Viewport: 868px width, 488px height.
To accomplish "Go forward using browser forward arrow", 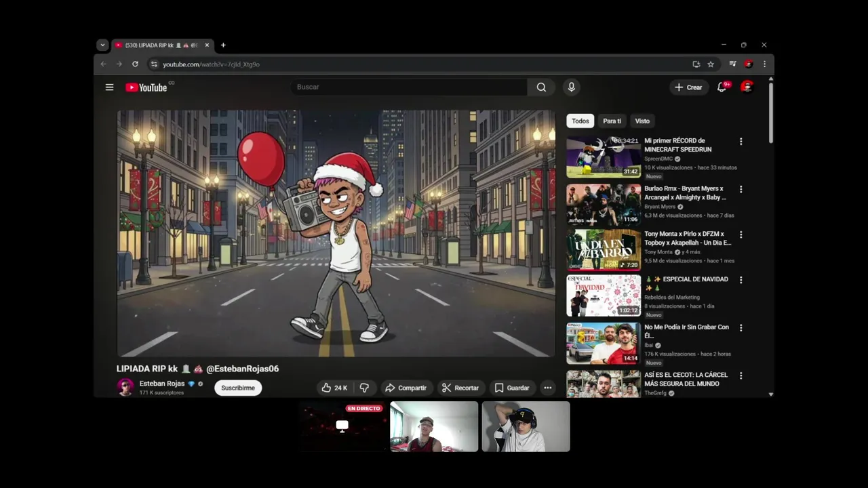I will pyautogui.click(x=119, y=64).
